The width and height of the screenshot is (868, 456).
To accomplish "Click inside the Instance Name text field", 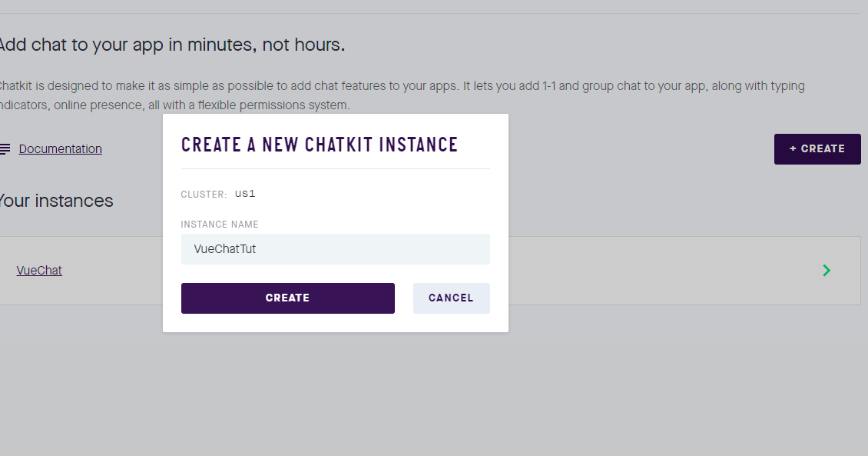I will (335, 248).
